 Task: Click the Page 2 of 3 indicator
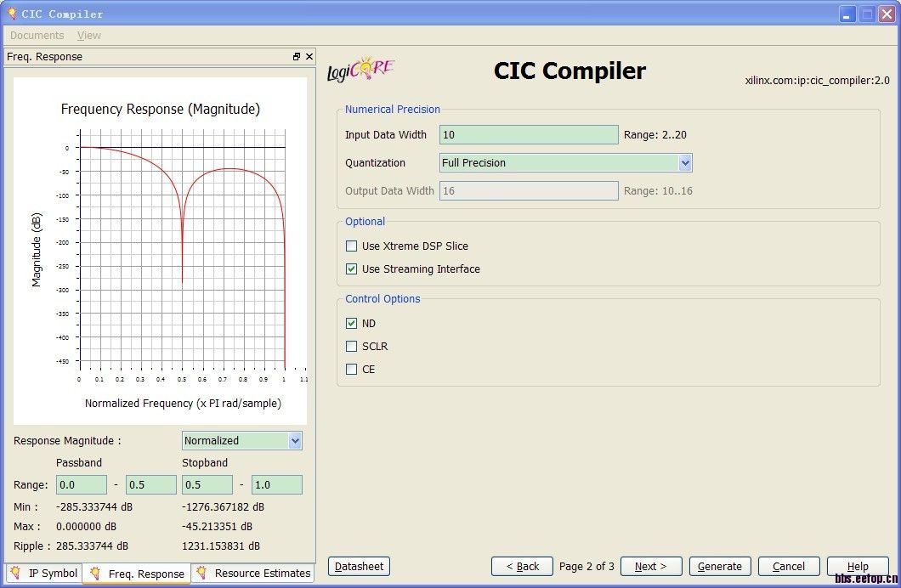point(586,566)
